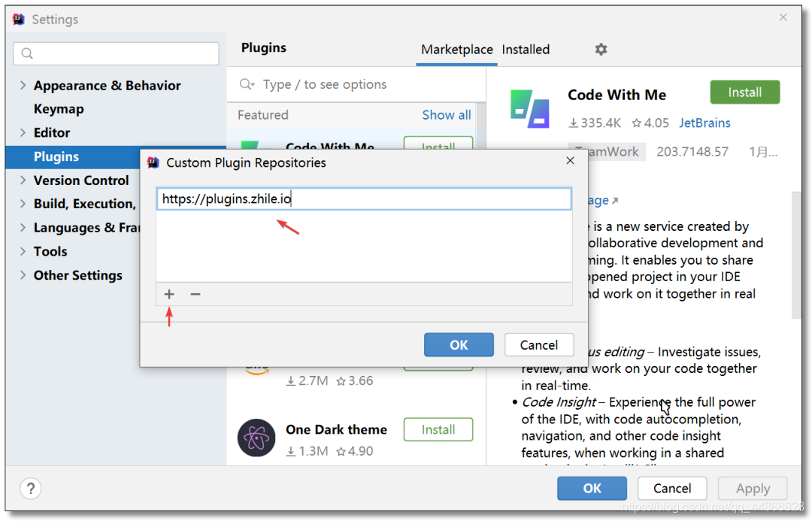Click OK in Custom Plugin Repositories dialog
Image resolution: width=812 pixels, height=521 pixels.
[x=459, y=345]
